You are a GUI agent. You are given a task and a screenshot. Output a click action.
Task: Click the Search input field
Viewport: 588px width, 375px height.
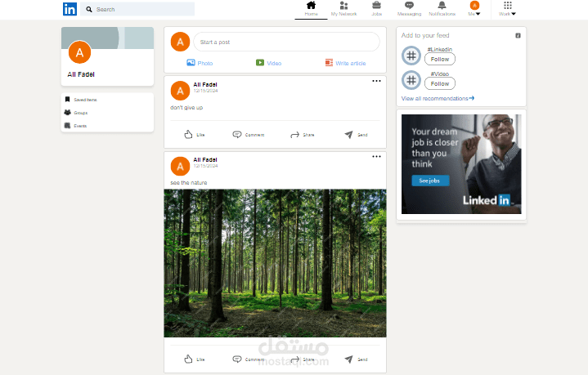[137, 9]
